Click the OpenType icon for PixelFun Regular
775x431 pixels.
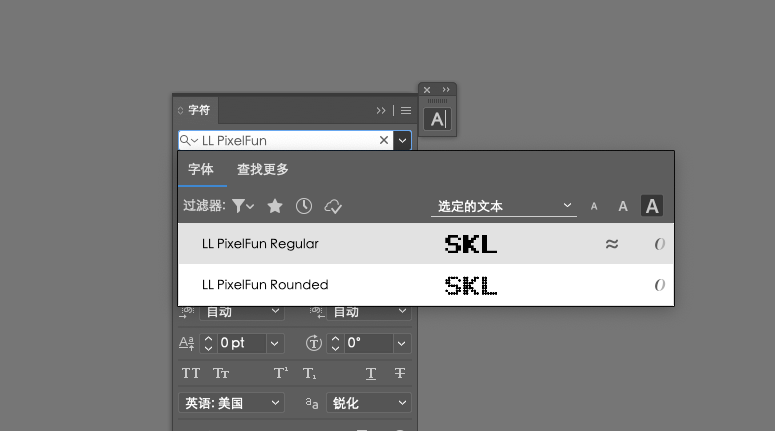tap(659, 244)
